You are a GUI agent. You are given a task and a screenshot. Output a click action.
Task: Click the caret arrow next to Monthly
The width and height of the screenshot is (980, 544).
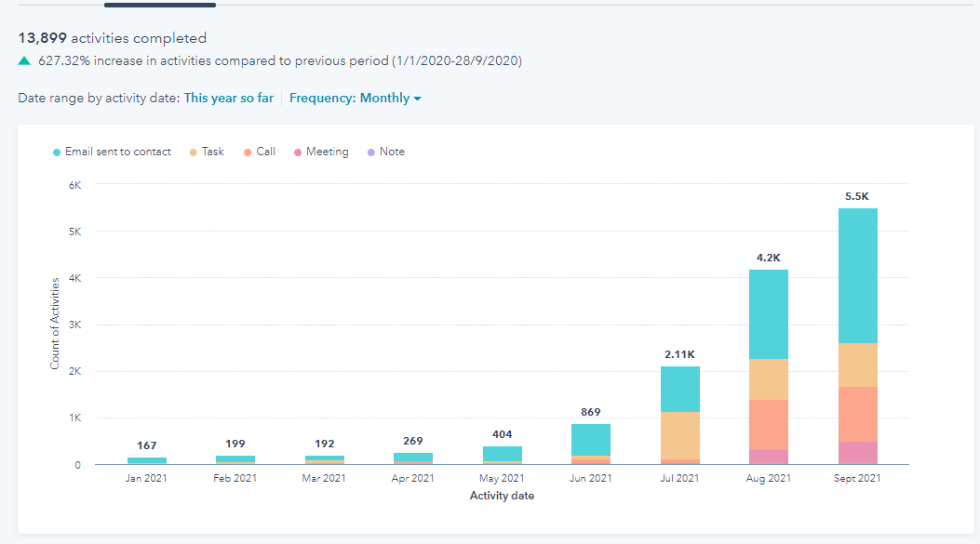[x=417, y=100]
